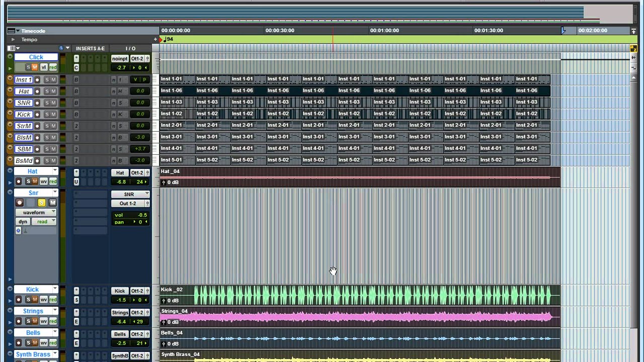Select first Inst 1-01 MIDI clip
Image resolution: width=644 pixels, height=362 pixels.
tap(177, 79)
